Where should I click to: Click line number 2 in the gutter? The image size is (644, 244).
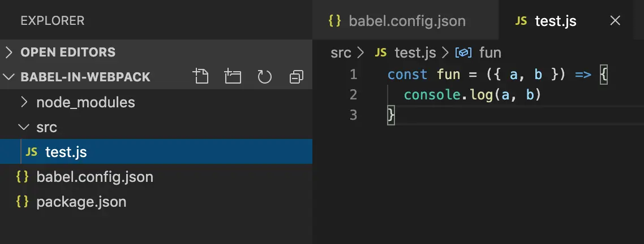click(353, 95)
